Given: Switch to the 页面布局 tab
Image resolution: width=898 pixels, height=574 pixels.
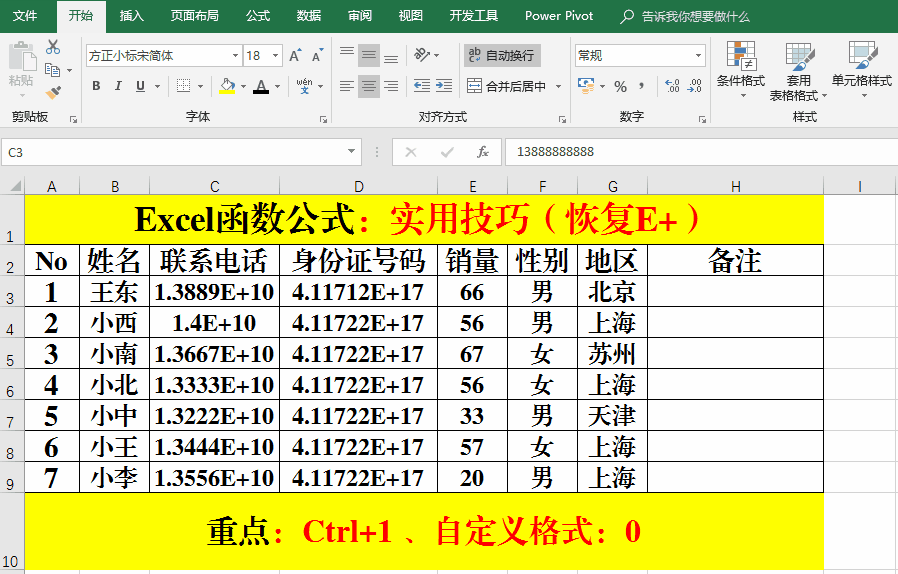Looking at the screenshot, I should [195, 16].
